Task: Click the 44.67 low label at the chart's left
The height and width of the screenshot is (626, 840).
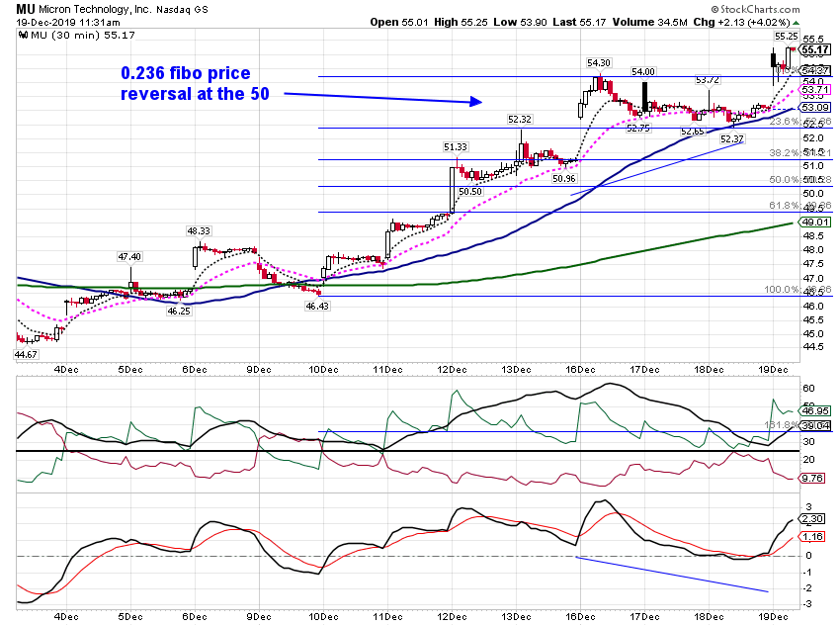Action: (26, 354)
